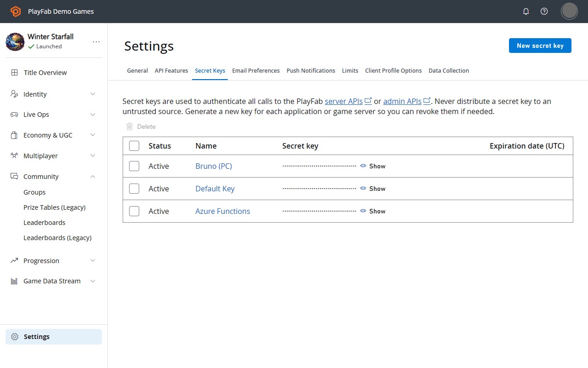This screenshot has height=368, width=588.
Task: Open the title options ellipsis menu
Action: [96, 41]
